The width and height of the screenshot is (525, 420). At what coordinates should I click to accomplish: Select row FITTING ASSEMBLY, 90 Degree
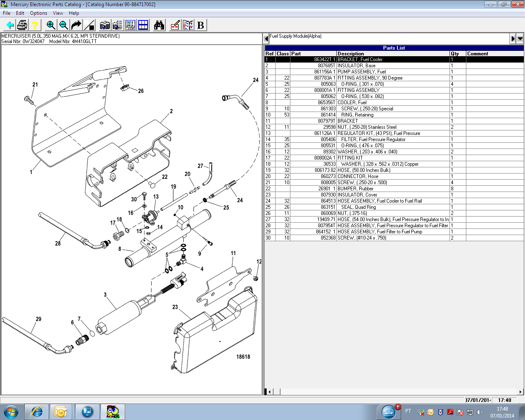[394, 78]
